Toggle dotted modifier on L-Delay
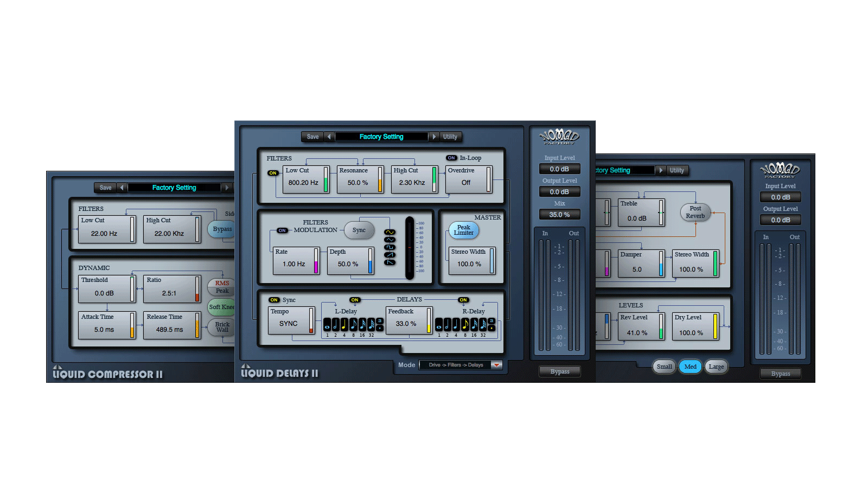 coord(380,328)
